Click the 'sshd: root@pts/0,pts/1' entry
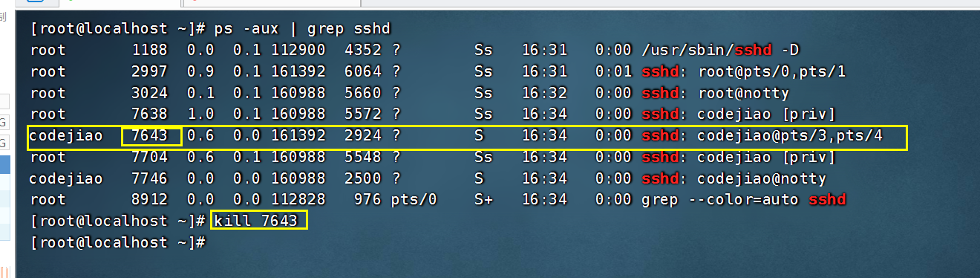This screenshot has width=980, height=278. point(744,72)
